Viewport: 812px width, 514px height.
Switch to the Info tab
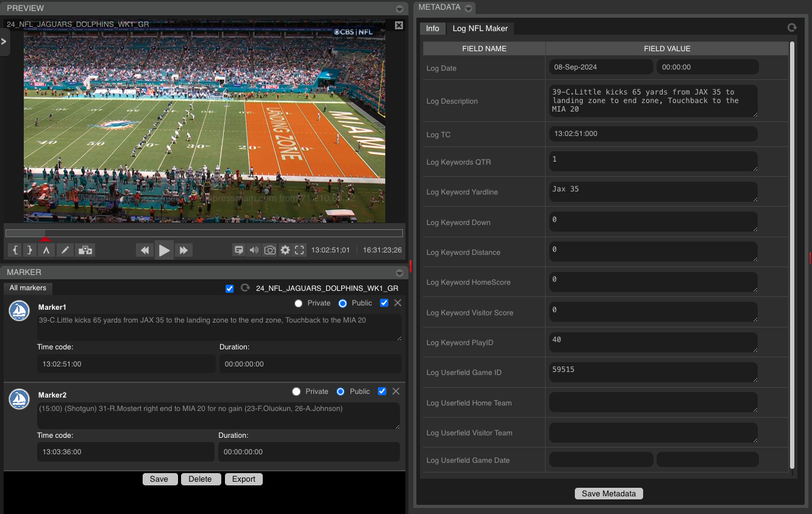432,29
